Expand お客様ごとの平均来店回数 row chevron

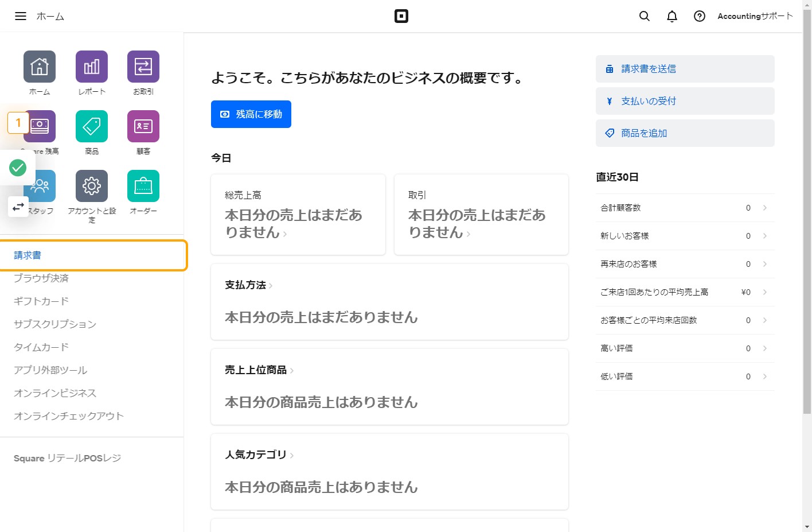point(765,320)
